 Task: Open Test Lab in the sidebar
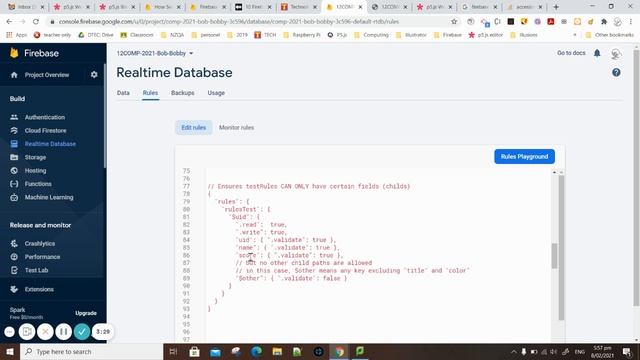click(36, 270)
